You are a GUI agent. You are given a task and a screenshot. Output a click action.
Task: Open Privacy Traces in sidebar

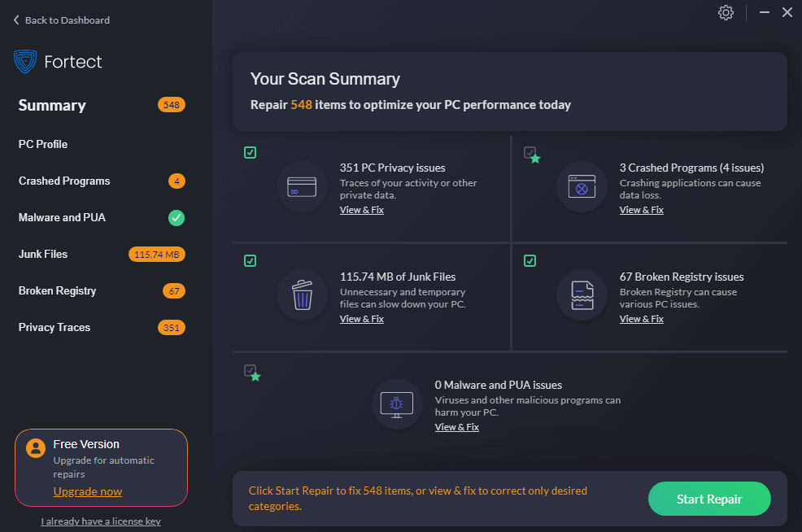click(x=54, y=327)
